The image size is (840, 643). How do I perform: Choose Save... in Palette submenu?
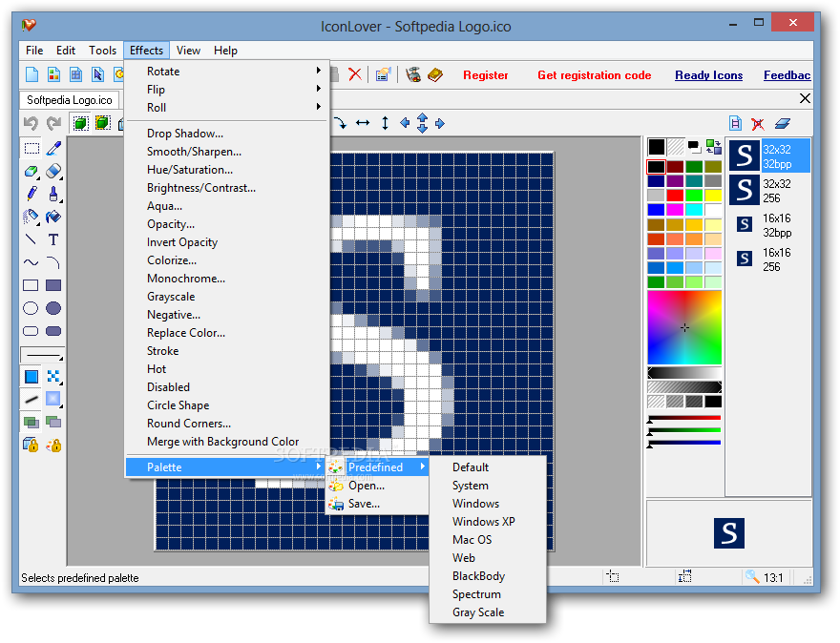tap(364, 504)
